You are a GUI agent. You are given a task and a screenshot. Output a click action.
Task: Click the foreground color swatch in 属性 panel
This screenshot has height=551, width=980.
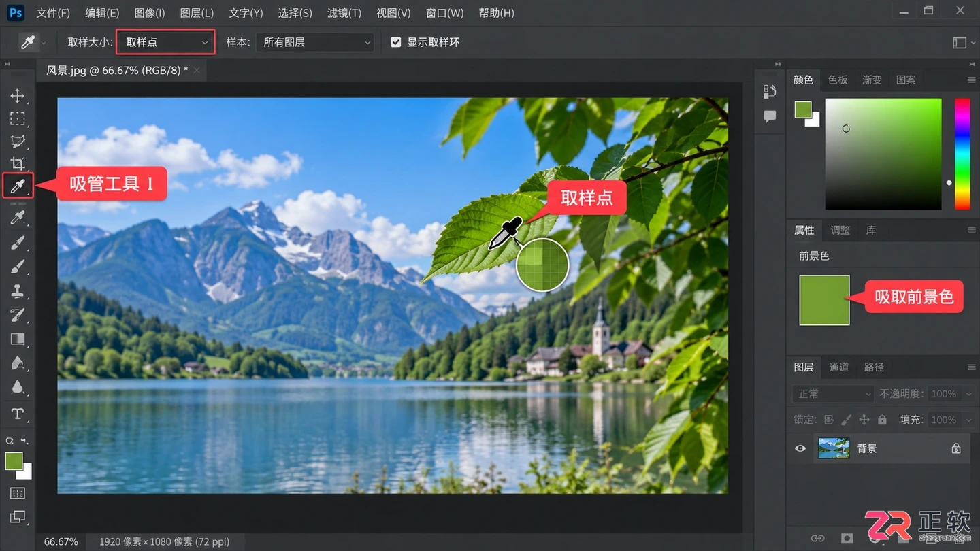(824, 300)
